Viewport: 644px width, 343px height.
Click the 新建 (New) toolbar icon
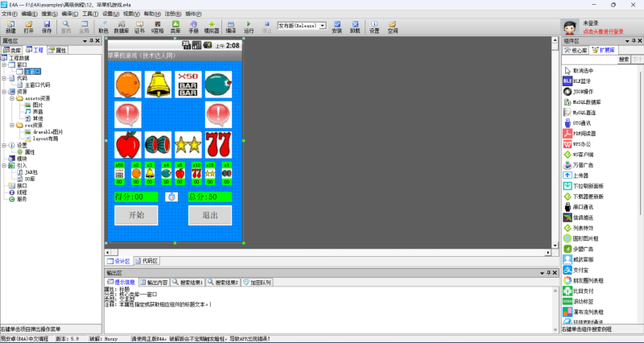10,27
